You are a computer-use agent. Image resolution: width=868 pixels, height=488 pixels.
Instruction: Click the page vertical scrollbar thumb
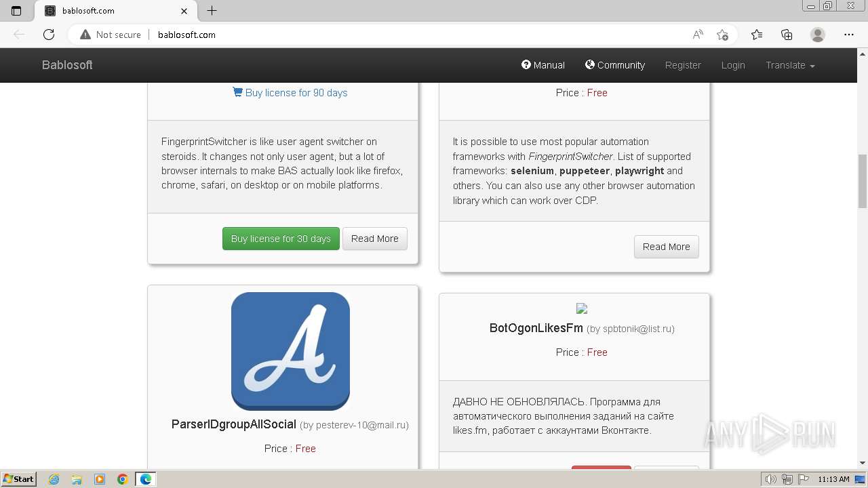pyautogui.click(x=863, y=181)
